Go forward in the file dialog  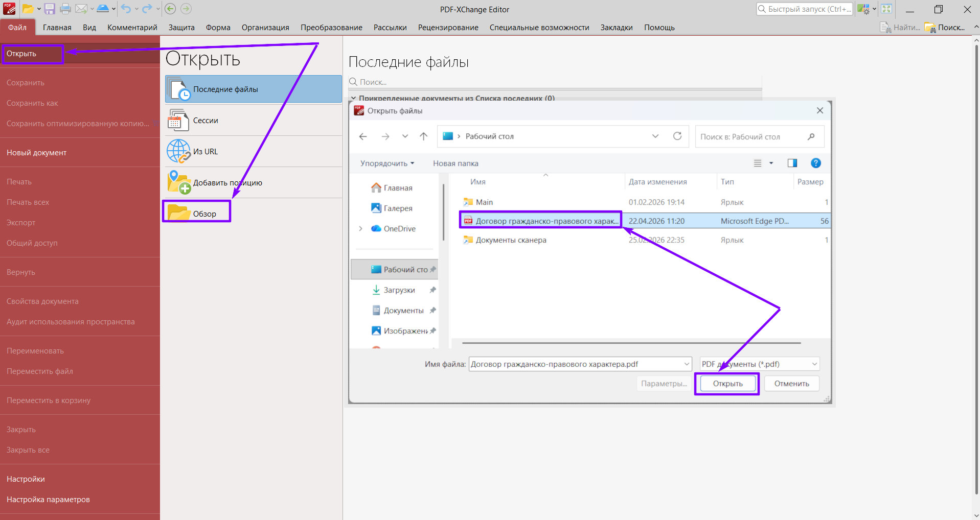(x=385, y=136)
